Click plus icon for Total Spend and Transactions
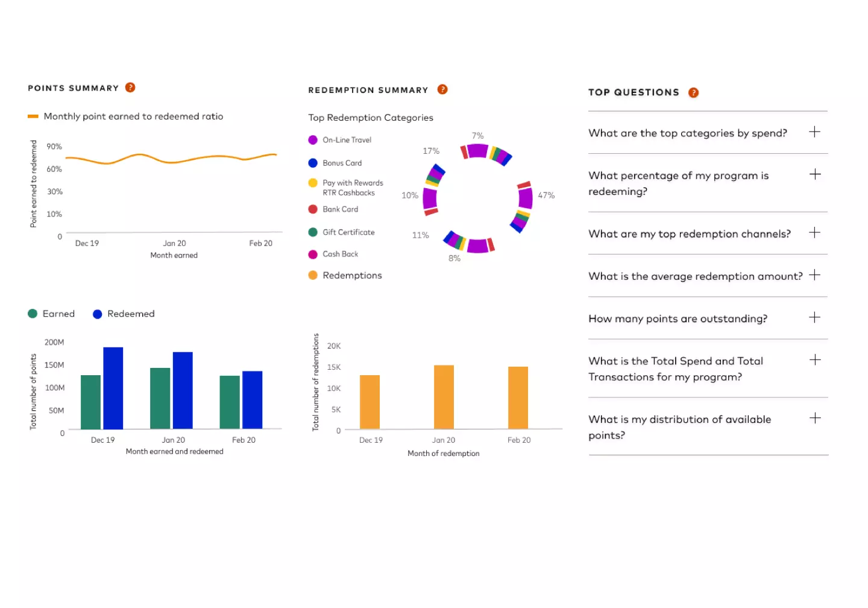The height and width of the screenshot is (608, 868). (814, 360)
